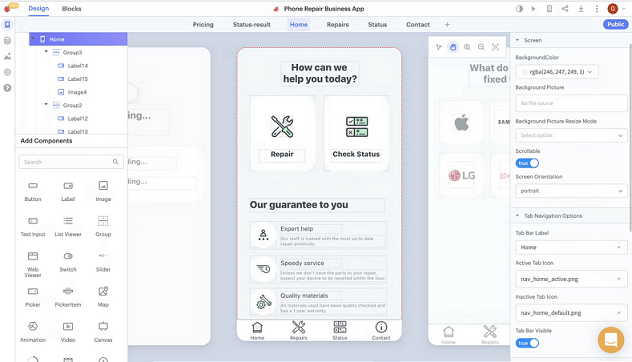Switch to the Repairs screen tab
Screen dimensions: 632x362
click(338, 25)
